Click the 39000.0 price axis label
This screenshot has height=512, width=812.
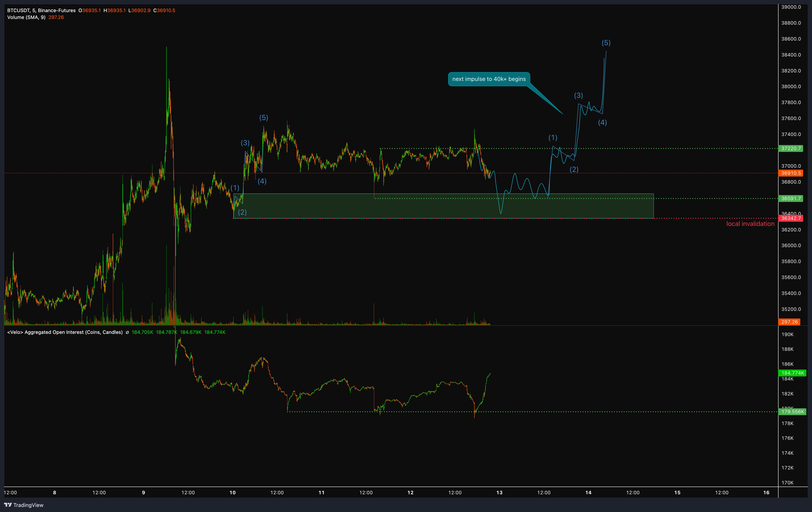(791, 7)
